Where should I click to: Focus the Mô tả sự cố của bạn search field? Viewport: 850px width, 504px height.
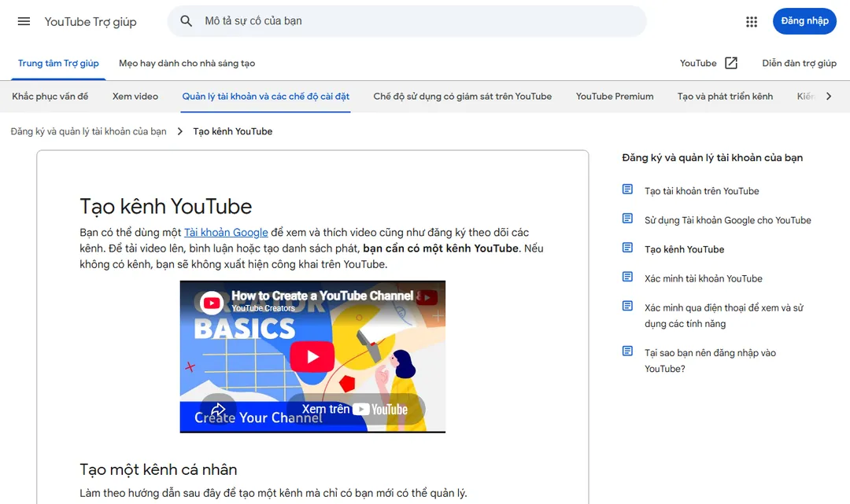tap(407, 21)
